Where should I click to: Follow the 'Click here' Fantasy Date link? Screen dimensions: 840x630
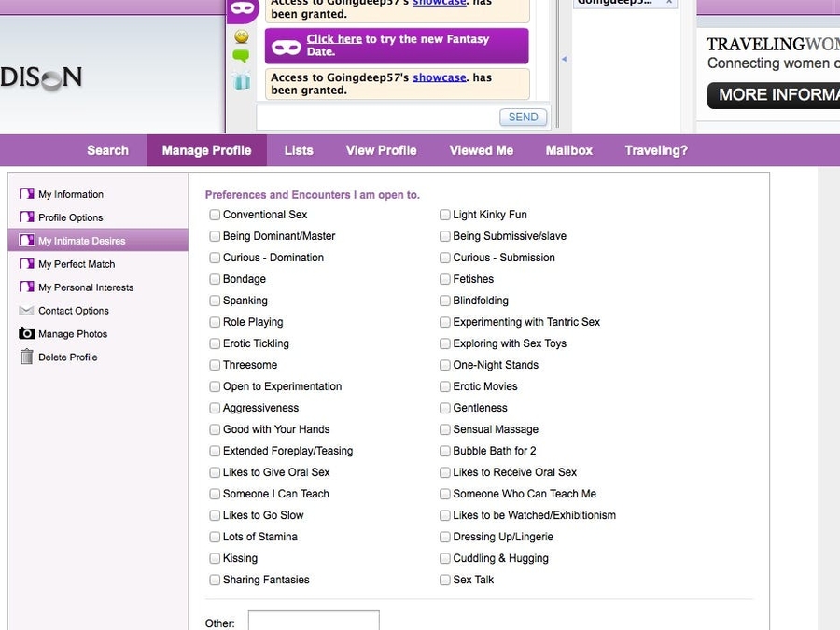pyautogui.click(x=333, y=39)
